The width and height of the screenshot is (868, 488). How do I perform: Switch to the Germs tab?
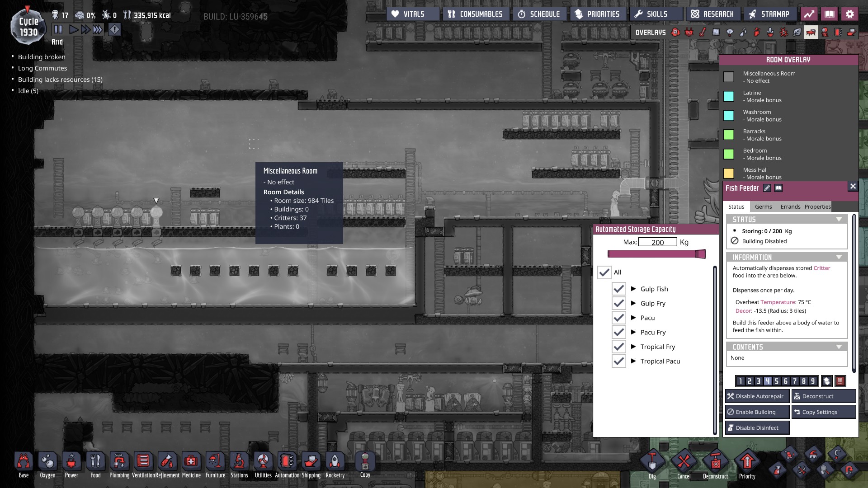[x=763, y=207]
